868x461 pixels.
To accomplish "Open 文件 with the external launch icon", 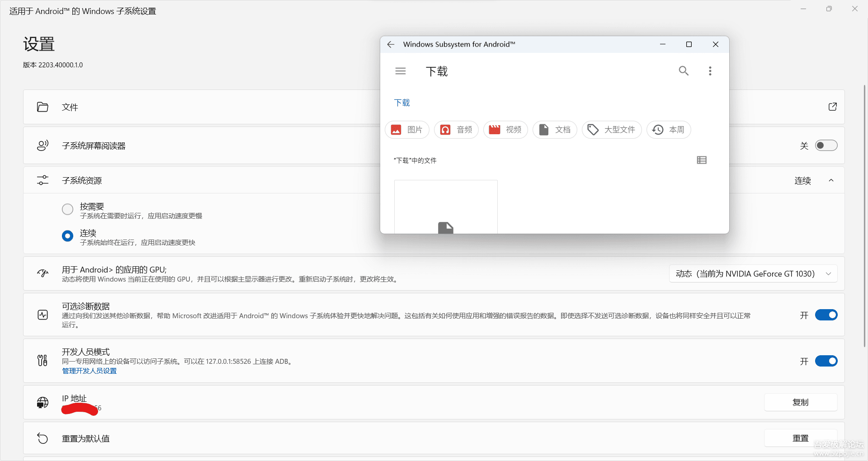I will pyautogui.click(x=832, y=107).
